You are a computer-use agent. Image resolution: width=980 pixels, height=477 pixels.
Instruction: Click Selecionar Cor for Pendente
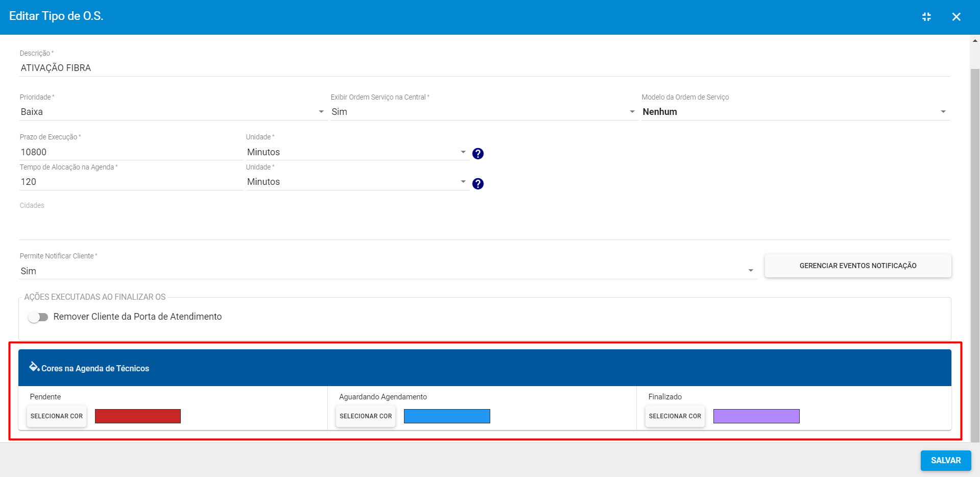pos(57,416)
